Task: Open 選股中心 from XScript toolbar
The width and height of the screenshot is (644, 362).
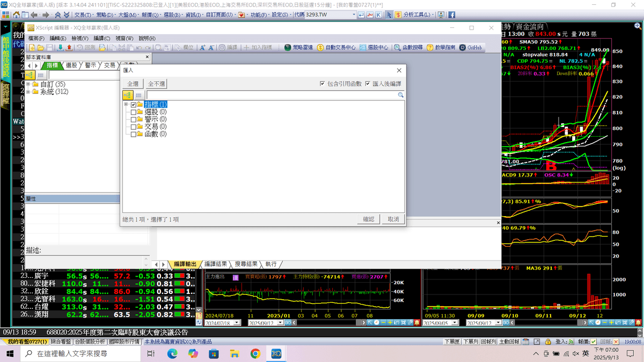Action: coord(374,48)
